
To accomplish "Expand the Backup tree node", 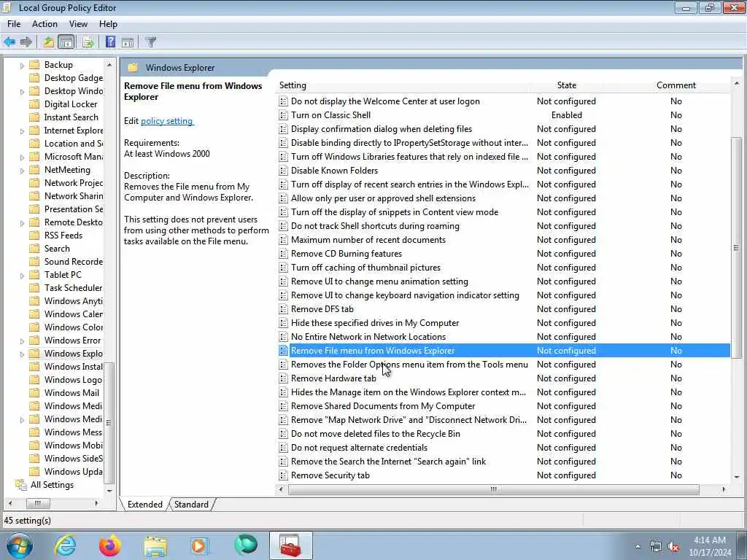I will (x=22, y=66).
